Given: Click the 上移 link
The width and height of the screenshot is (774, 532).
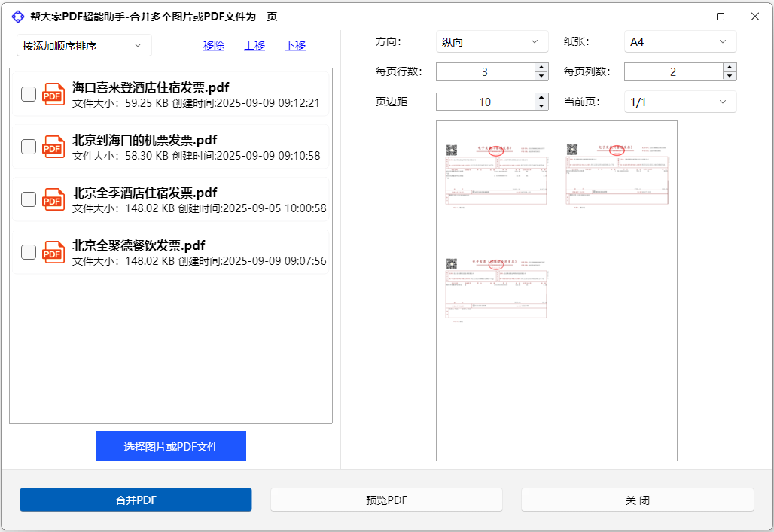Looking at the screenshot, I should point(254,46).
